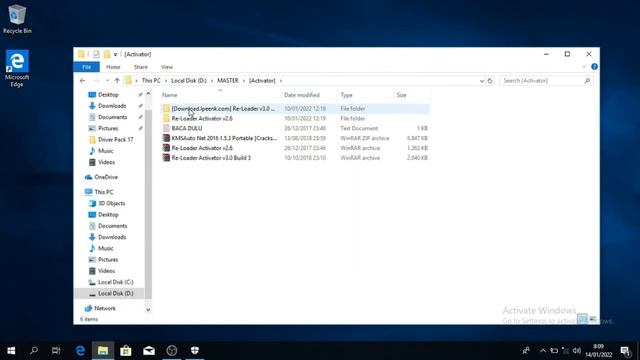Screen dimensions: 640x360
Task: Select This PC in address breadcrumb
Action: click(x=151, y=81)
